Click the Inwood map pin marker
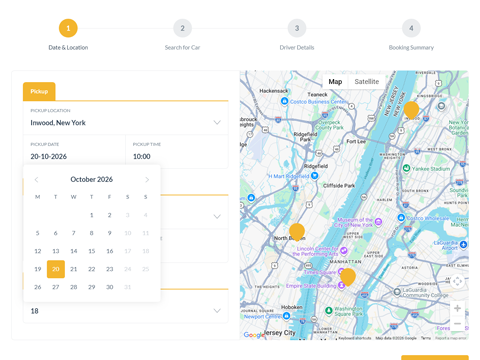This screenshot has width=480, height=360. coord(411,110)
